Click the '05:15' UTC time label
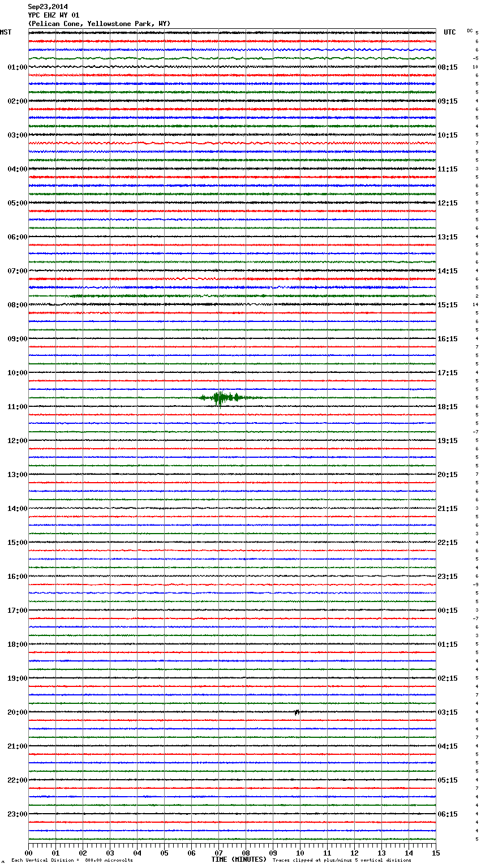This screenshot has height=868, width=481. pyautogui.click(x=448, y=780)
